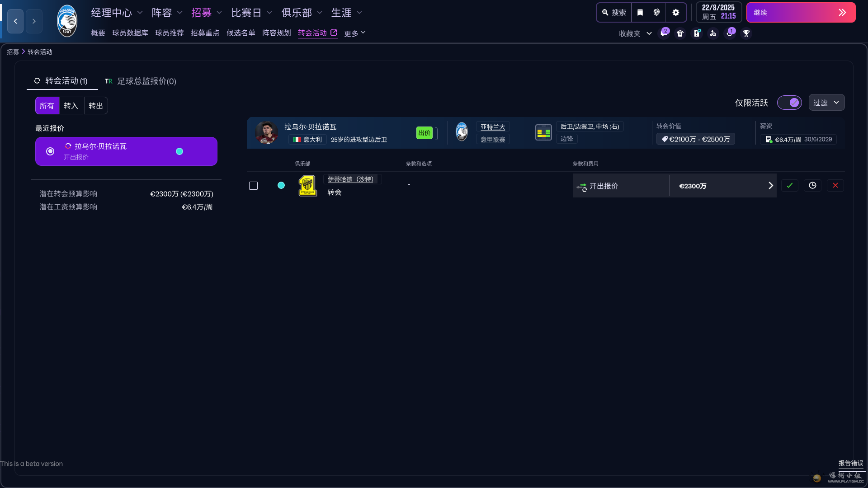The width and height of the screenshot is (868, 488).
Task: Click the 搜索 search field
Action: [x=614, y=13]
